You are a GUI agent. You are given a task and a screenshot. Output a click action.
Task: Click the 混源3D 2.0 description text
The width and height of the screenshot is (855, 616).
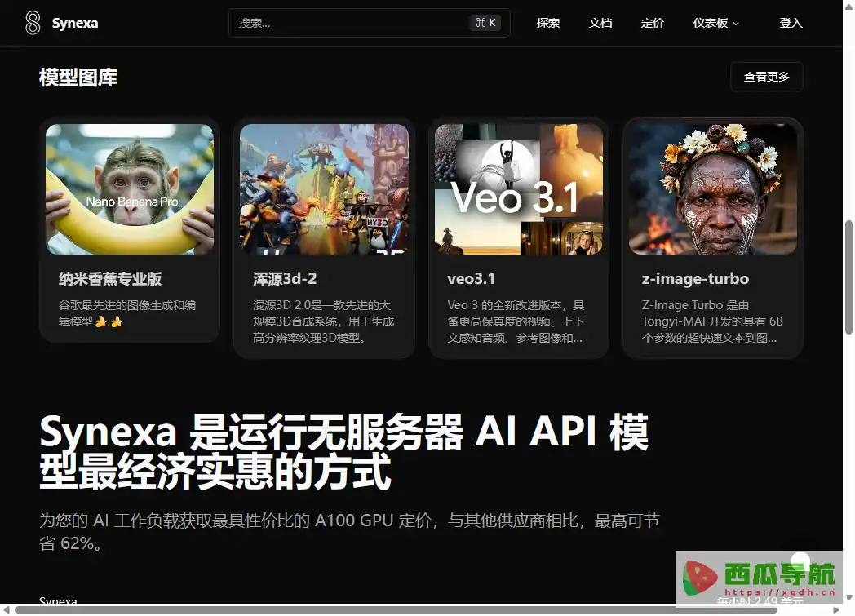323,321
